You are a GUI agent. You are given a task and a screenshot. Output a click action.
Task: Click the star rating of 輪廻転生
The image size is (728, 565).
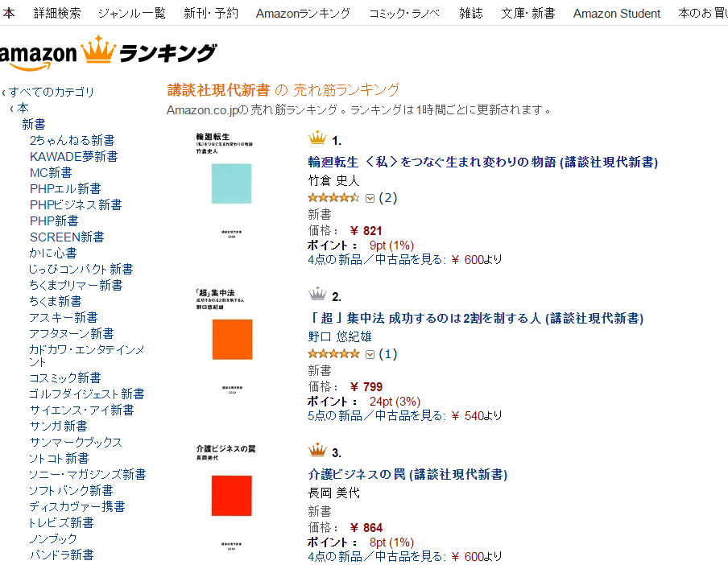[333, 198]
